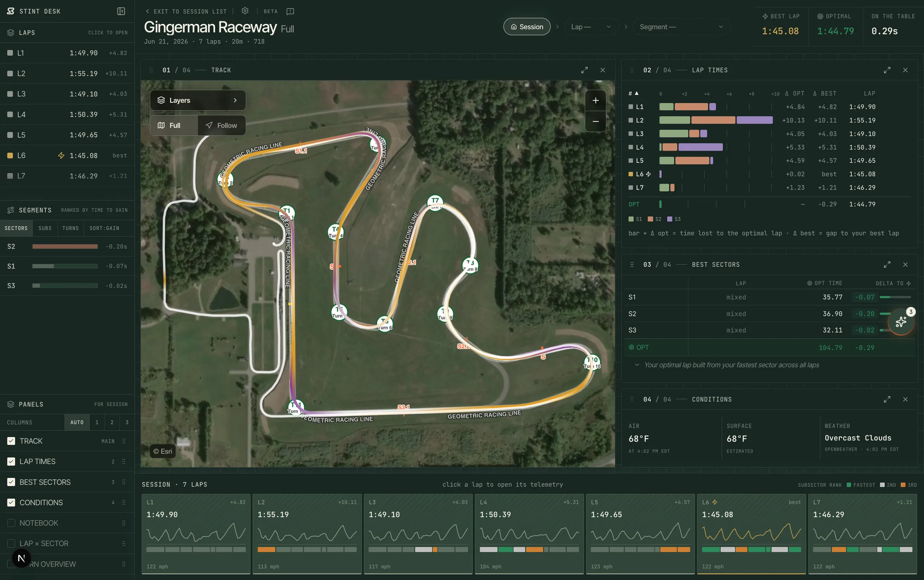Viewport: 924px width, 580px height.
Task: Open the Segment dropdown
Action: coord(681,27)
